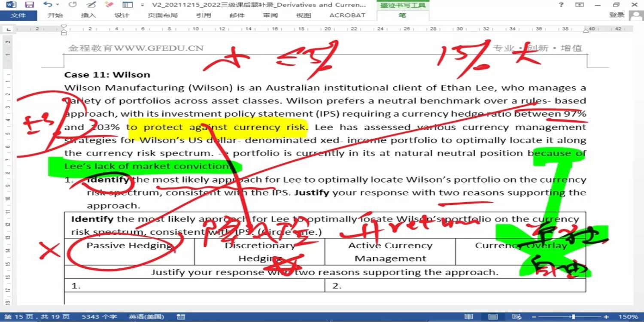The image size is (644, 322).
Task: Switch to the 页面布局 (Page Layout) tab
Action: click(162, 15)
